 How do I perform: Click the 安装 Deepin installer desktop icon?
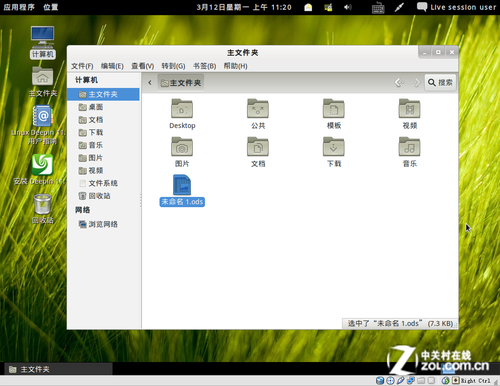(42, 169)
